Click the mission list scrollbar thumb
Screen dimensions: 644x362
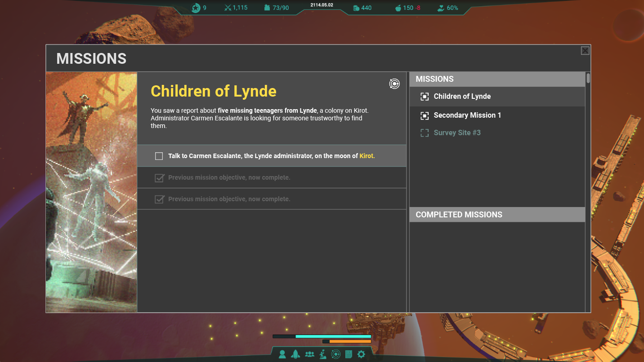pos(588,78)
